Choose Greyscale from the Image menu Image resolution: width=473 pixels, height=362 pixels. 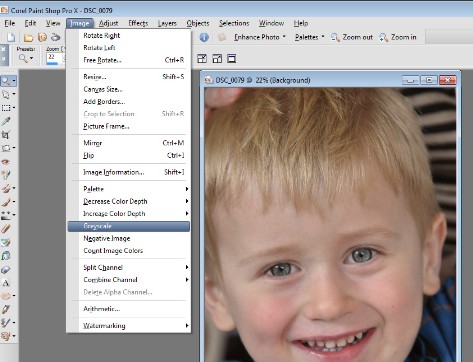(129, 226)
